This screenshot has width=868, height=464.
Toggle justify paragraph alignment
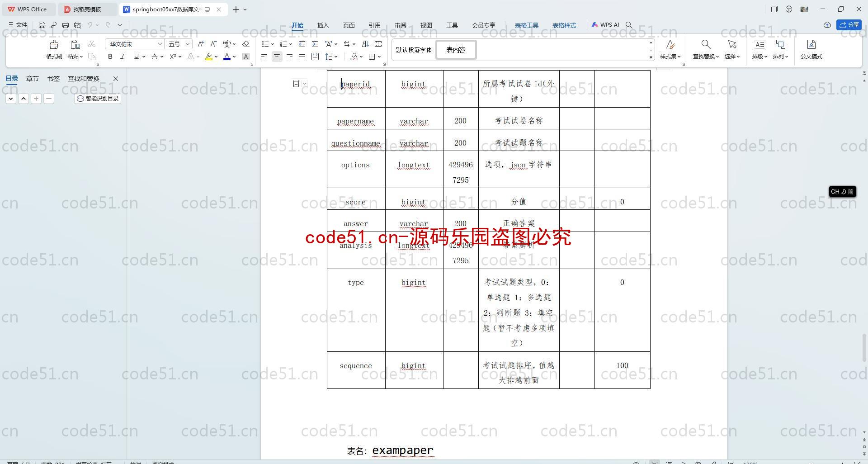[302, 57]
